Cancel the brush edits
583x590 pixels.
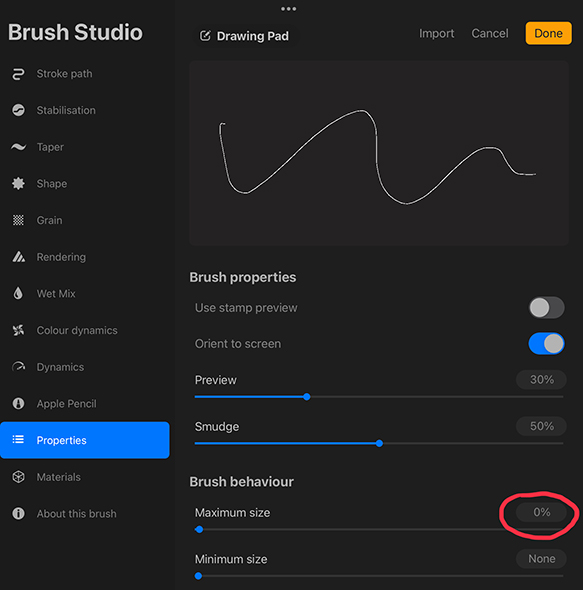click(490, 33)
